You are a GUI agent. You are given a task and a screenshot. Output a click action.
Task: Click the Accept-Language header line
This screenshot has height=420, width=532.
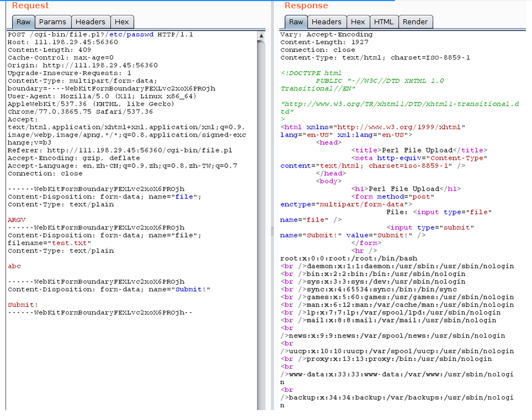[123, 166]
